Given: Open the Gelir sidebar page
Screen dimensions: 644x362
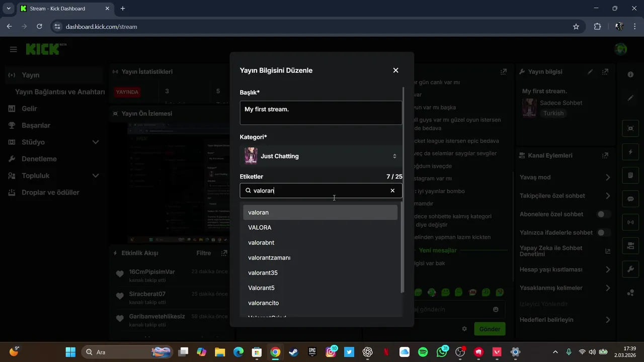Looking at the screenshot, I should (54, 109).
